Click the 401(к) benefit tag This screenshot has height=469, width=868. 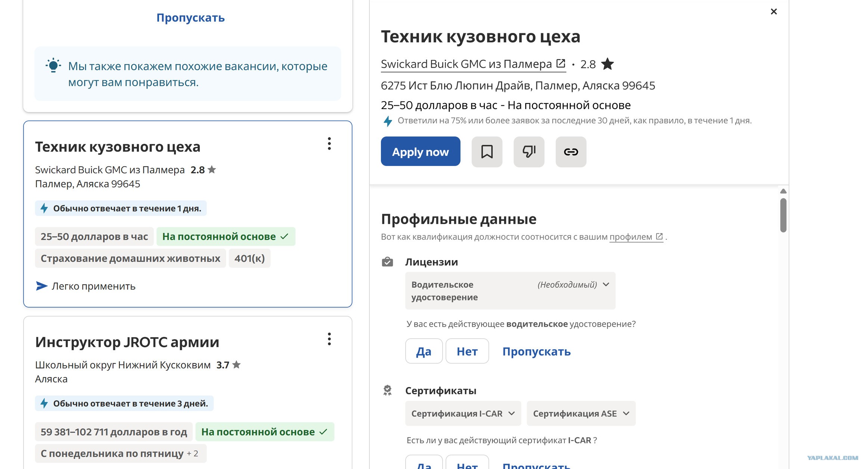[249, 258]
